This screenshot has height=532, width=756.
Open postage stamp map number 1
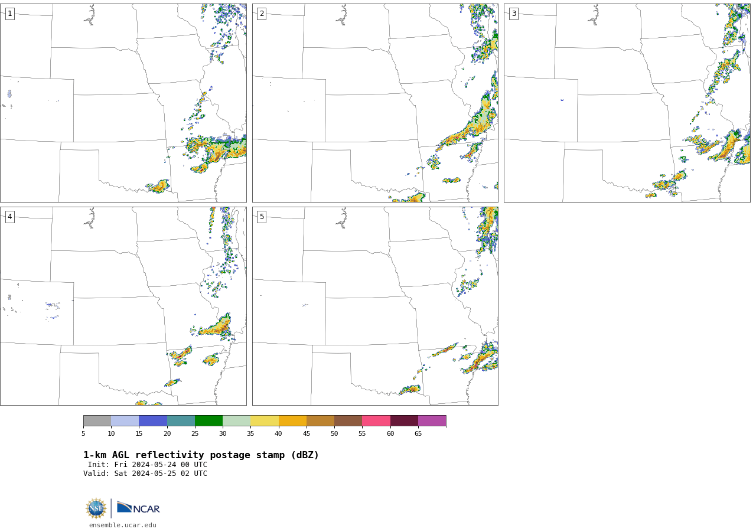(x=123, y=103)
